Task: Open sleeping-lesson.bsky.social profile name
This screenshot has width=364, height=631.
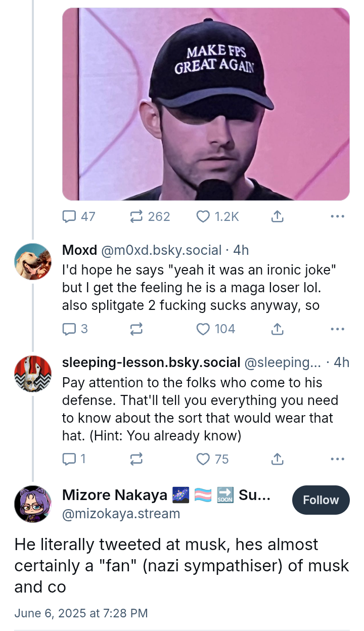Action: pos(151,363)
